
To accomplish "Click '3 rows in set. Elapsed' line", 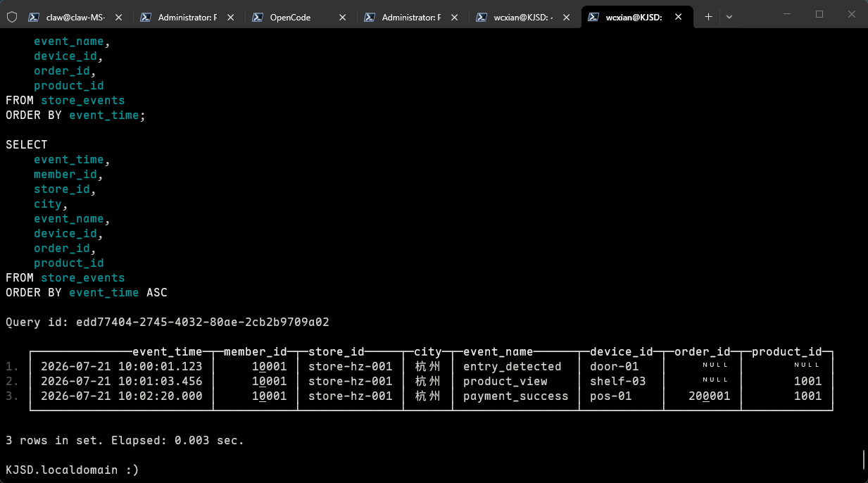I will (125, 440).
